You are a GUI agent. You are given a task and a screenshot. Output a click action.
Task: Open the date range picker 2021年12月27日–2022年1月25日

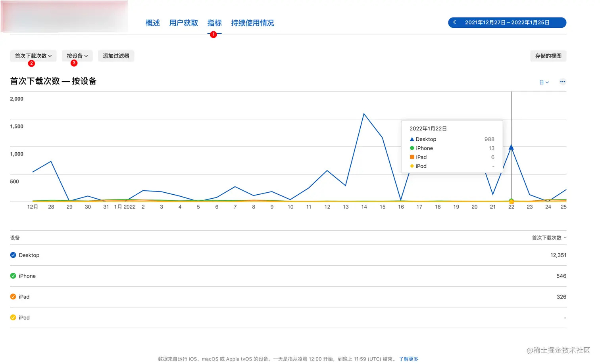[x=507, y=23]
